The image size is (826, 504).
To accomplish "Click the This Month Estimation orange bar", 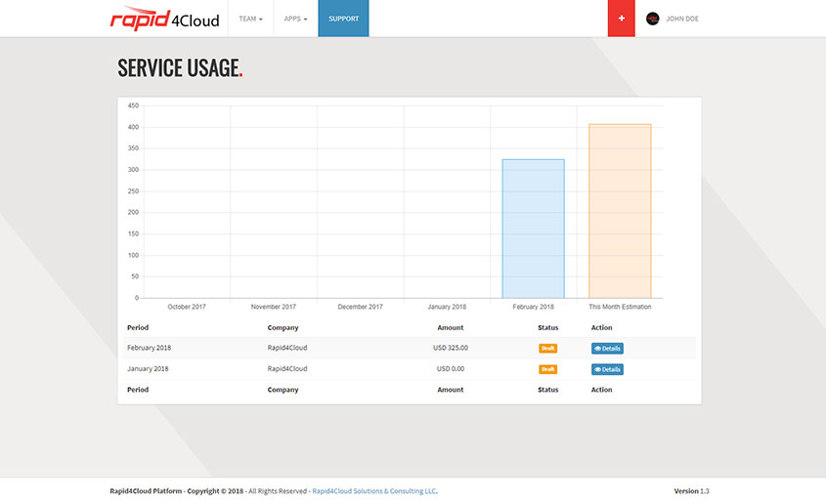I will click(x=620, y=211).
